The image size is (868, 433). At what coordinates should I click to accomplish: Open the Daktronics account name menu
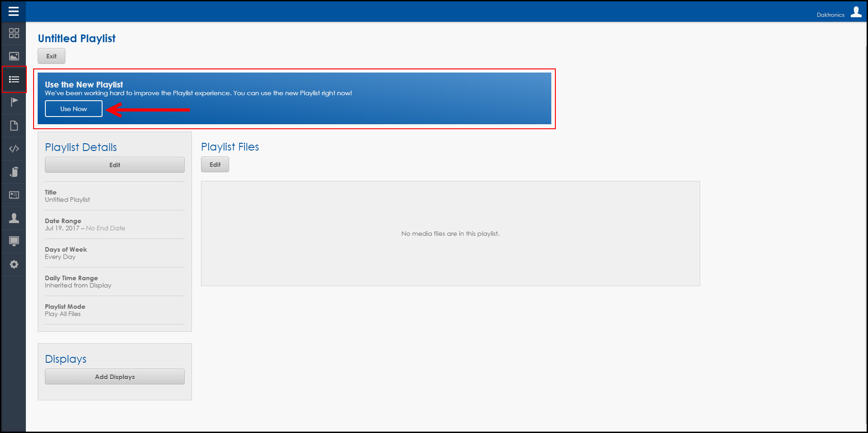point(830,15)
